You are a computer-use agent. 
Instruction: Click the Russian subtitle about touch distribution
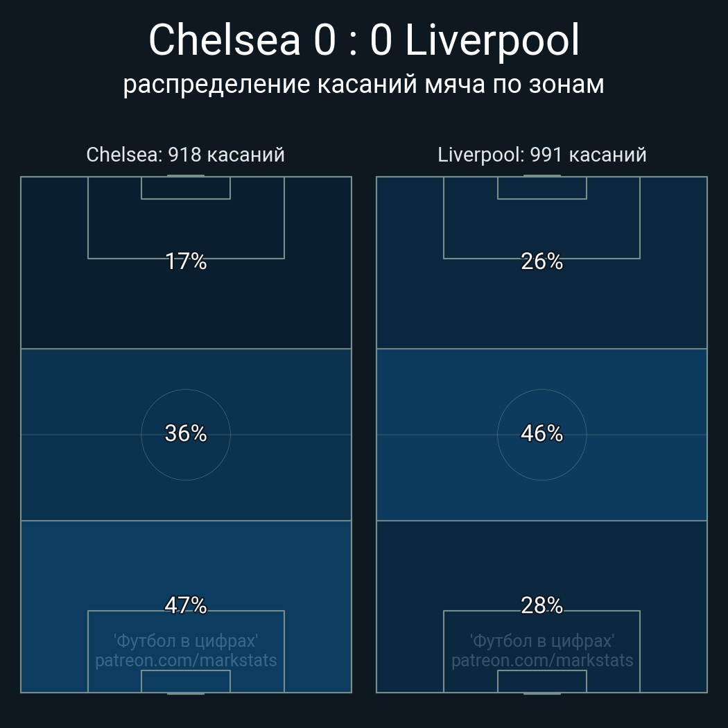[x=363, y=85]
